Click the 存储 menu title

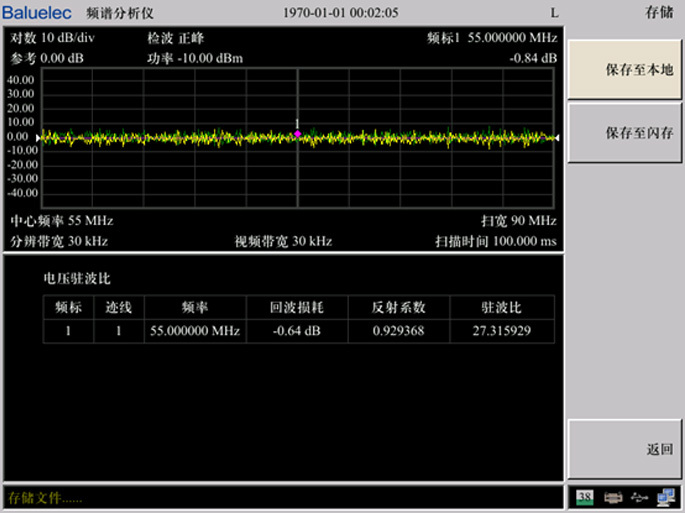(658, 13)
